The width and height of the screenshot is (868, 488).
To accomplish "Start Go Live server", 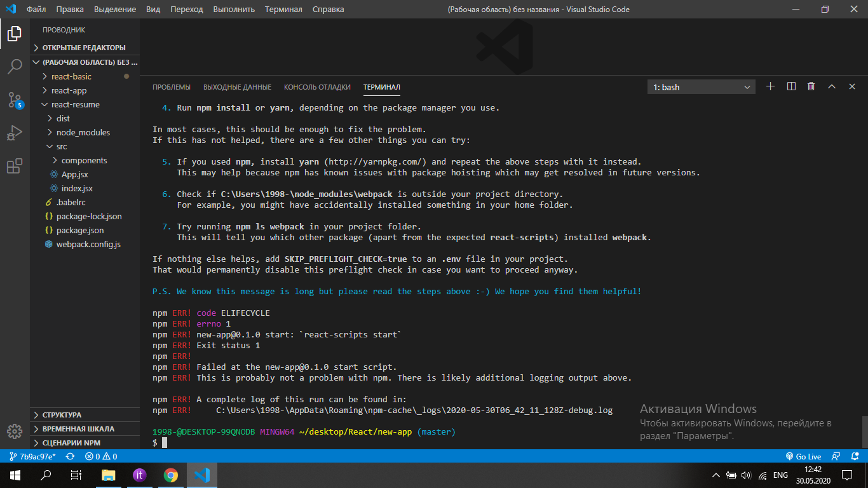I will (x=804, y=456).
